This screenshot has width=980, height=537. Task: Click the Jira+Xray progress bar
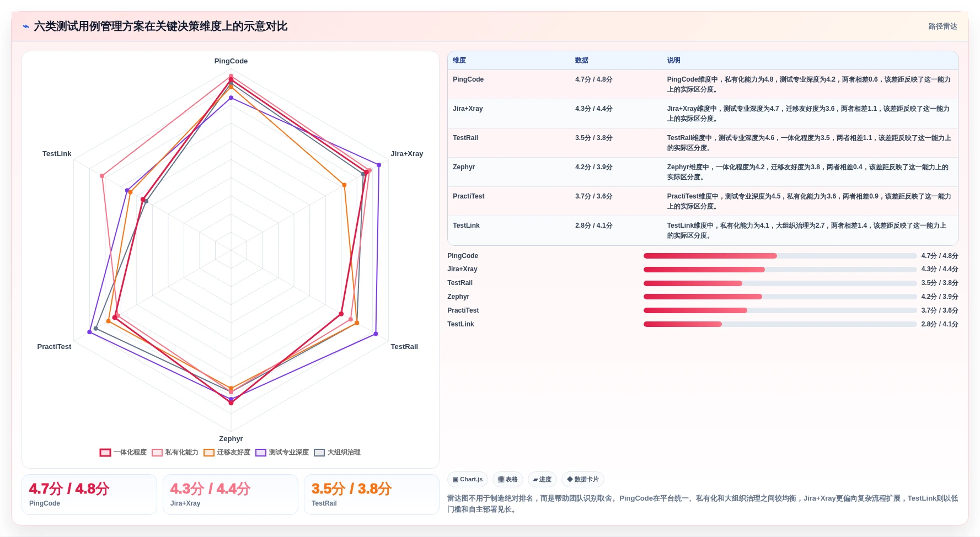(x=780, y=270)
